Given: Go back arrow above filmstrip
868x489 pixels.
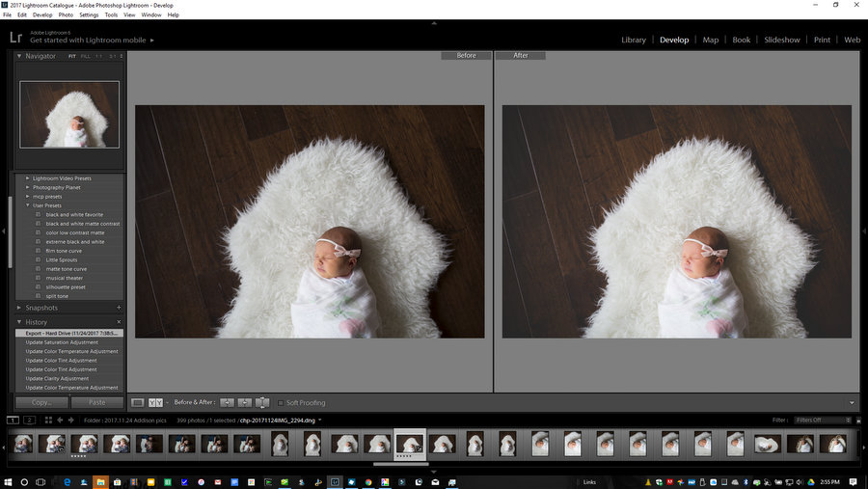Looking at the screenshot, I should point(60,421).
